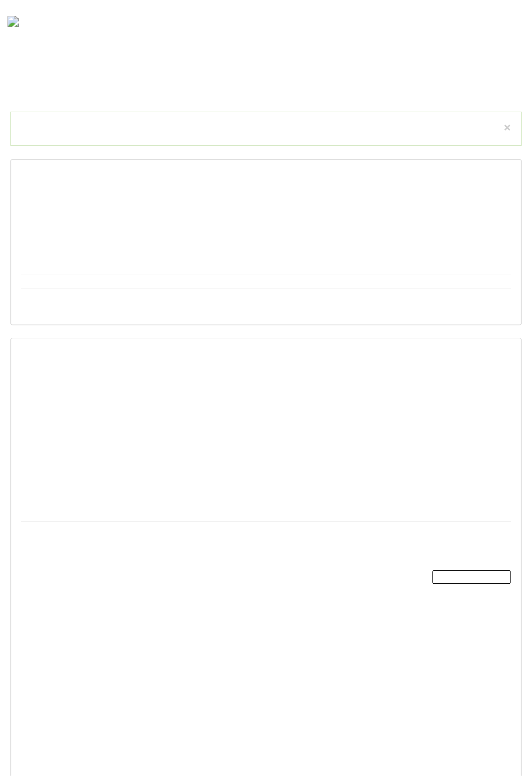Click the blank body of the first panel
532x776 pixels.
pos(266,217)
